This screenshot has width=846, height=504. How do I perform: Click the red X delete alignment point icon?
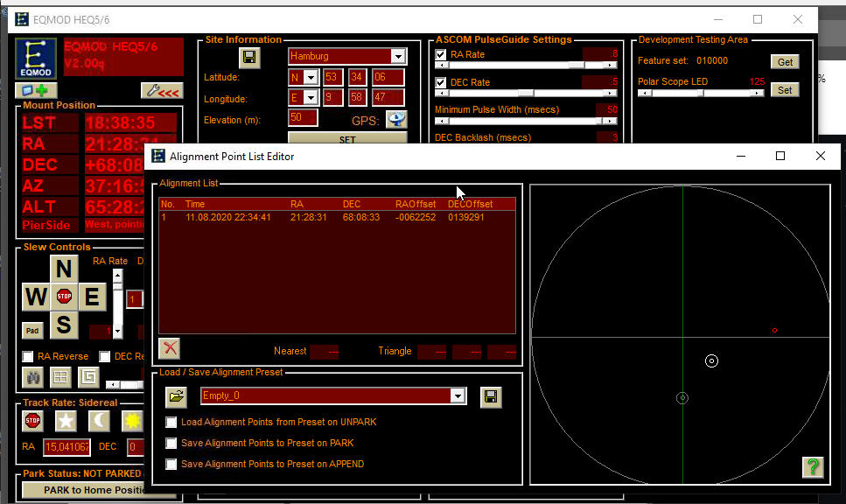point(169,348)
